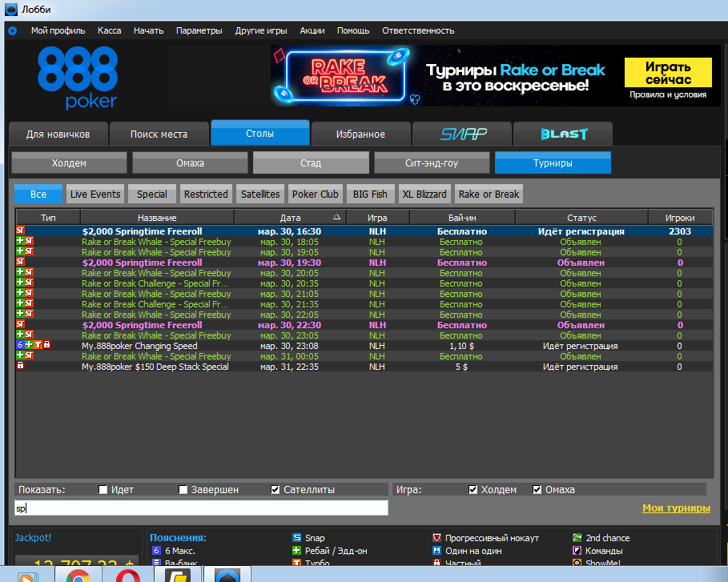Select the Rake or Break Challenge at 21:35
This screenshot has width=728, height=582.
(364, 304)
